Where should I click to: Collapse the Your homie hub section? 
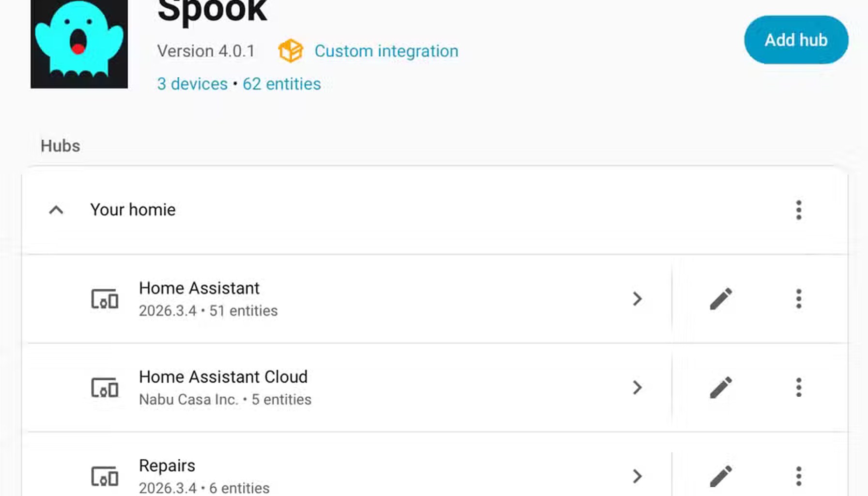coord(56,210)
